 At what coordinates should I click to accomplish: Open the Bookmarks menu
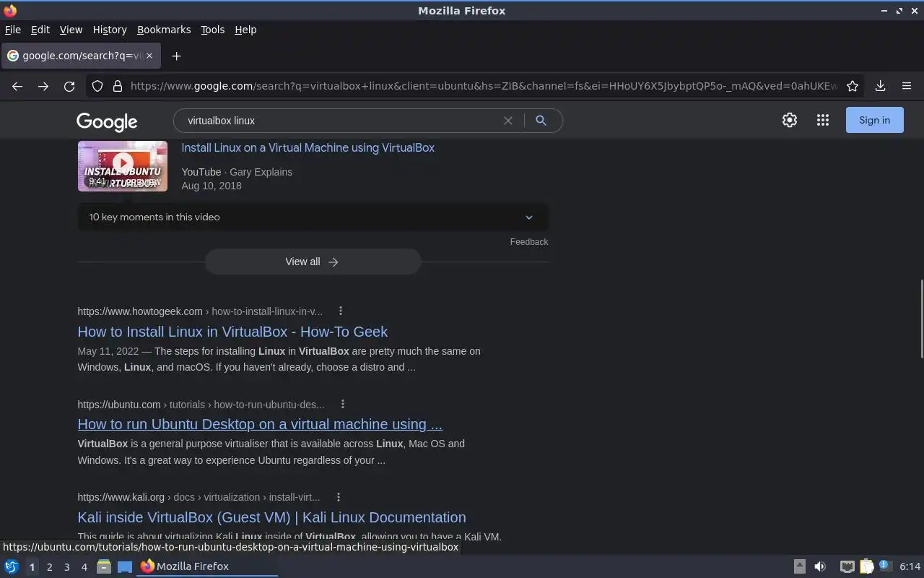tap(164, 30)
